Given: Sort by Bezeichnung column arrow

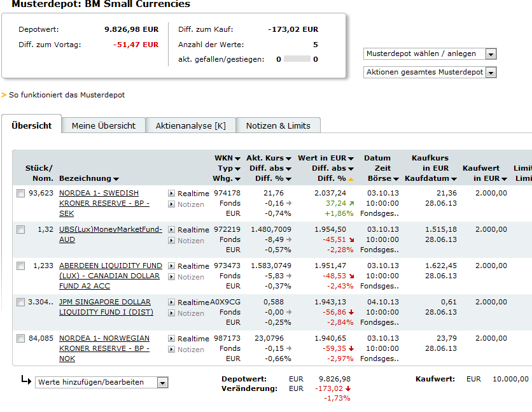Looking at the screenshot, I should tap(116, 179).
